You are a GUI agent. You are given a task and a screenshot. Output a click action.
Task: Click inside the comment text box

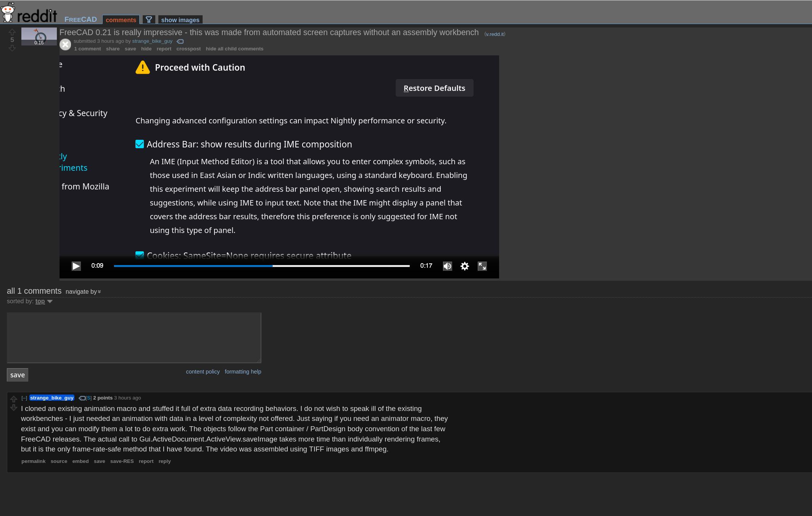pos(134,337)
